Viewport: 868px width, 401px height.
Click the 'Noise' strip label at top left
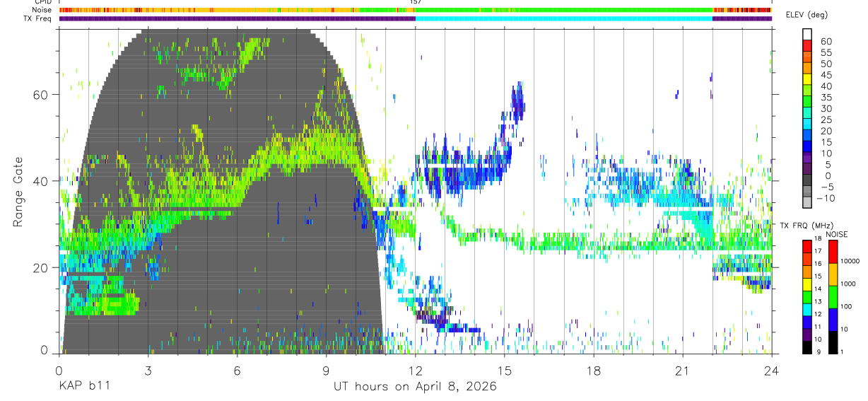coord(43,10)
